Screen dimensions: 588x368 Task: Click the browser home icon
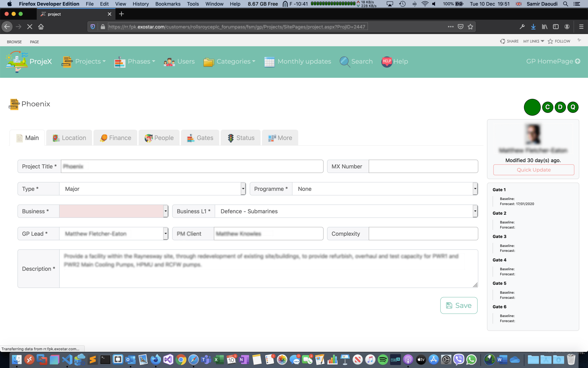41,27
